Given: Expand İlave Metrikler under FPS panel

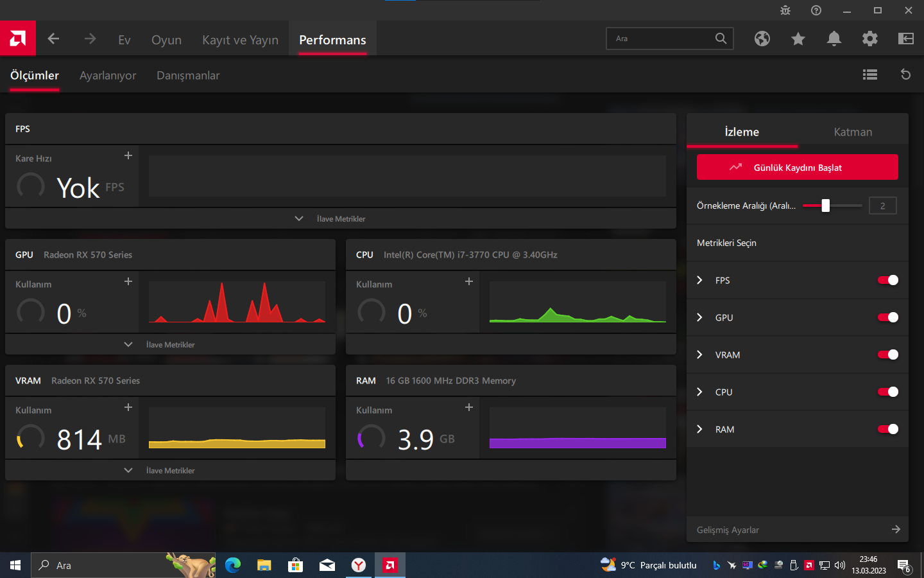Looking at the screenshot, I should (341, 218).
